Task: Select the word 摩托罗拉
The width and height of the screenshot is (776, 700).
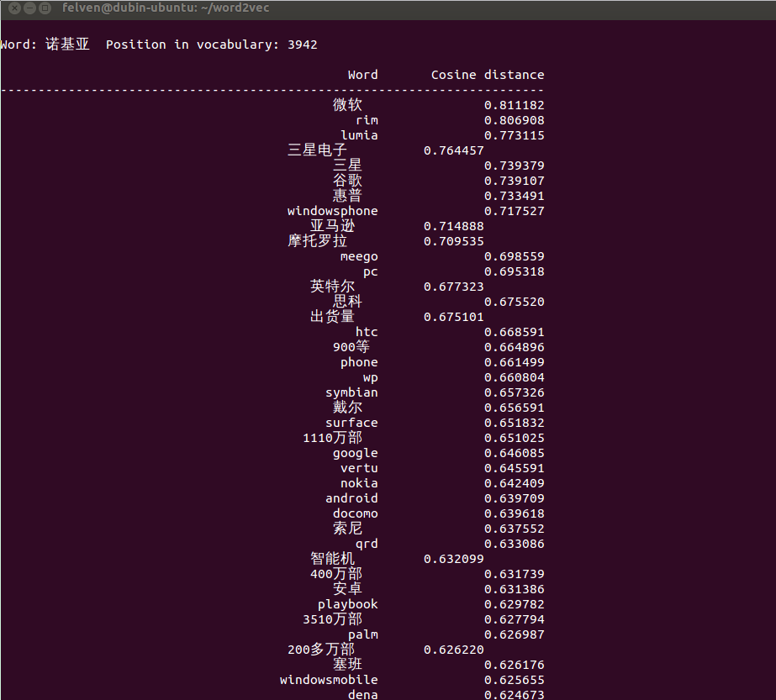Action: point(317,241)
